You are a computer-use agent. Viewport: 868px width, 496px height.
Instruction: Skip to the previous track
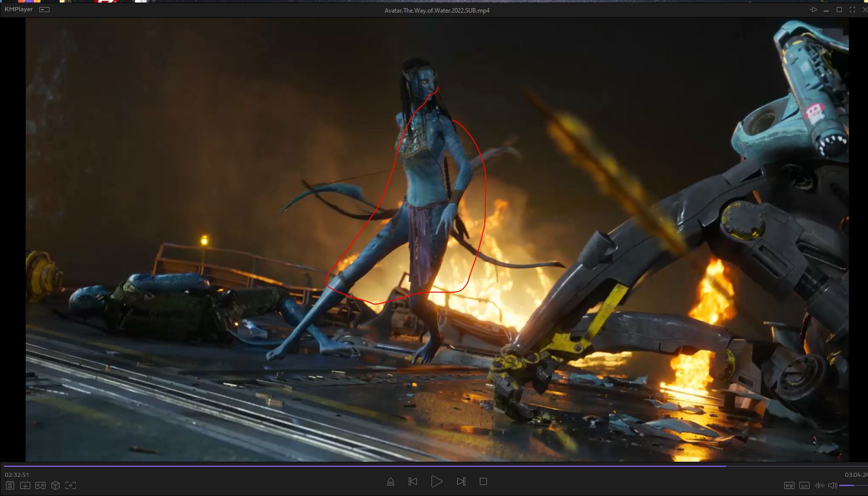413,482
